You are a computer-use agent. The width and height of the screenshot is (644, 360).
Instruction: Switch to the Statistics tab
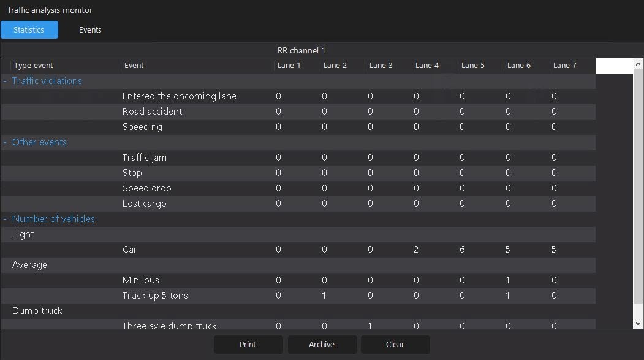(x=29, y=30)
